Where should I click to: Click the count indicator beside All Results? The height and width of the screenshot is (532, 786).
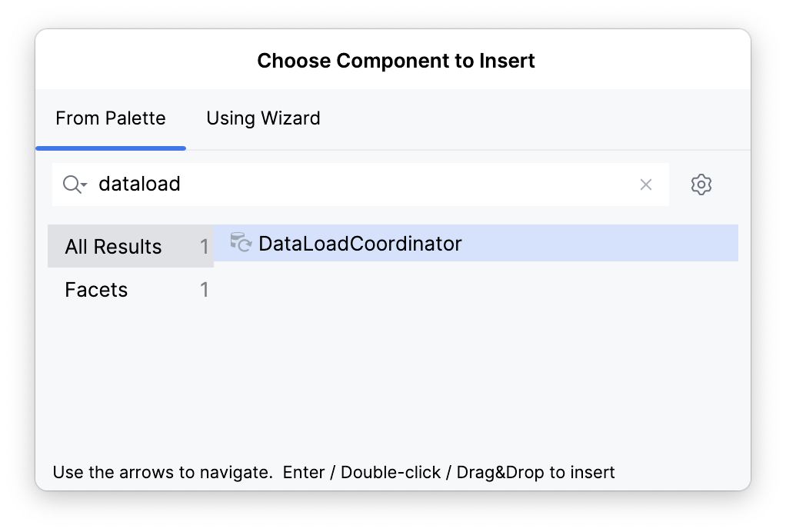203,246
